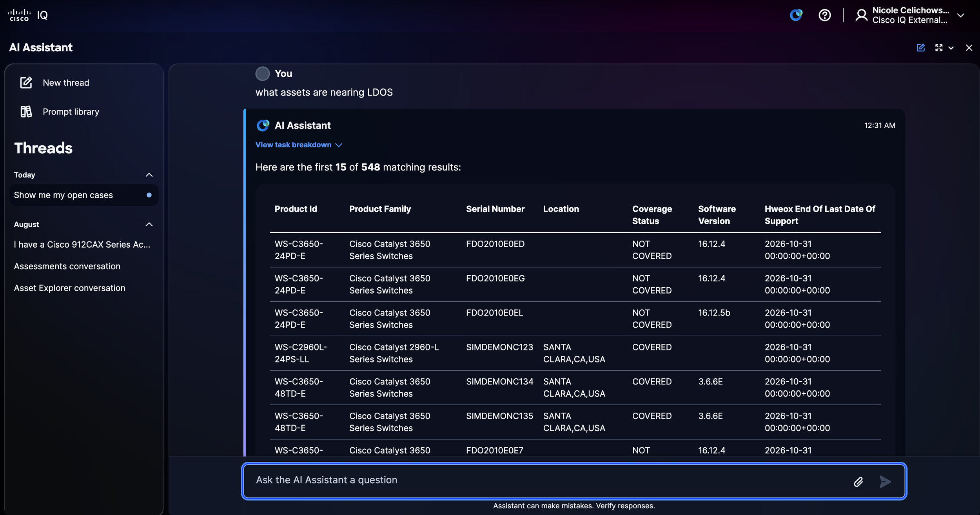Expand View task breakdown
This screenshot has height=515, width=980.
click(x=299, y=145)
